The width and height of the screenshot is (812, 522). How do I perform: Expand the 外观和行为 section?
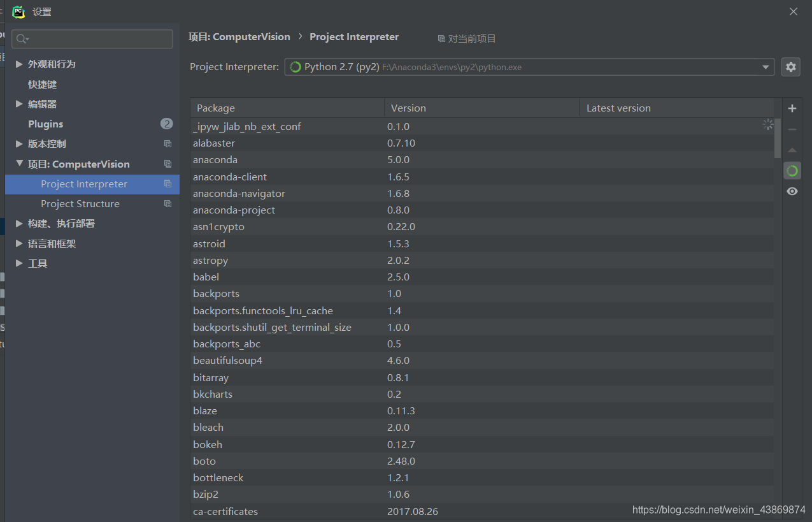19,64
